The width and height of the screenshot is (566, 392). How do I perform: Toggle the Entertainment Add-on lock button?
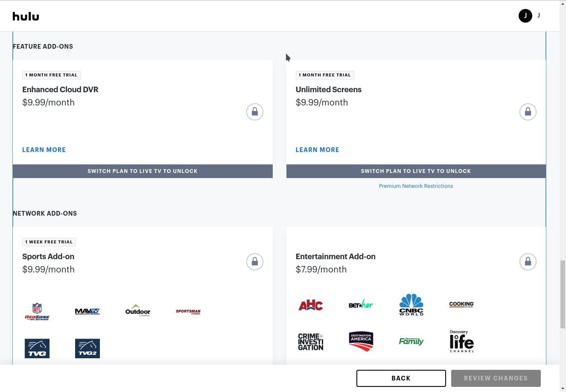[528, 262]
